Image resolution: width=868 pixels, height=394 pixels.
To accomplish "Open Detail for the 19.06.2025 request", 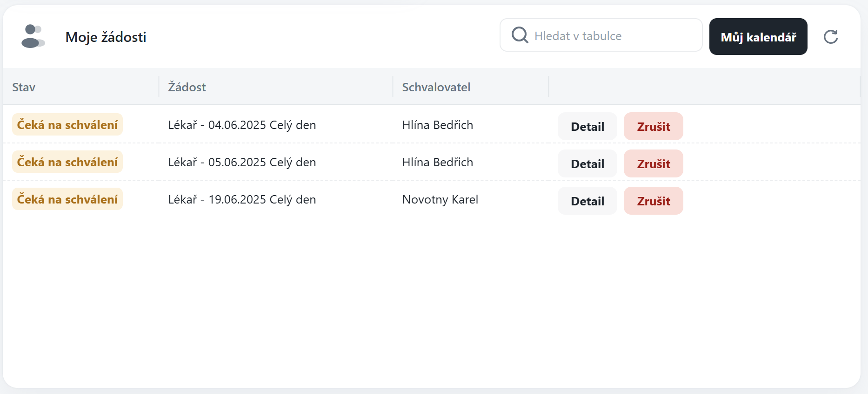I will point(587,201).
